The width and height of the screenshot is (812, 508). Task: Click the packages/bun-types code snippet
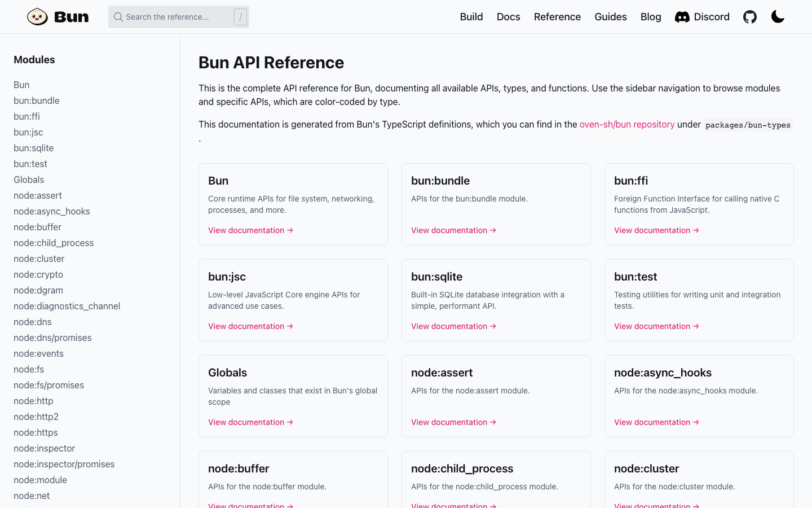pyautogui.click(x=748, y=125)
